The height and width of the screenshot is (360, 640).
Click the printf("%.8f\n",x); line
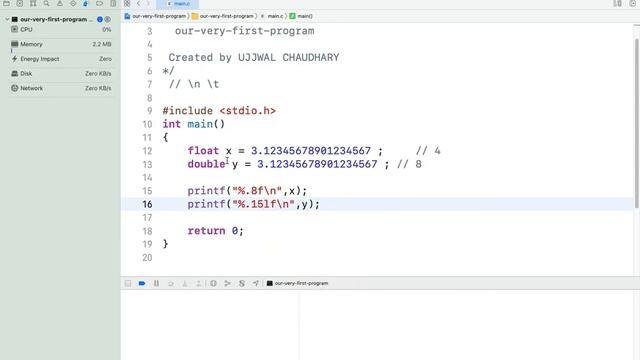pyautogui.click(x=247, y=191)
